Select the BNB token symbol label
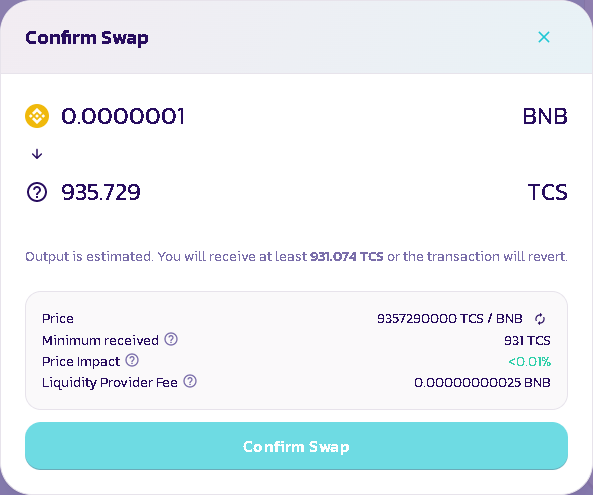The width and height of the screenshot is (593, 495). coord(545,116)
